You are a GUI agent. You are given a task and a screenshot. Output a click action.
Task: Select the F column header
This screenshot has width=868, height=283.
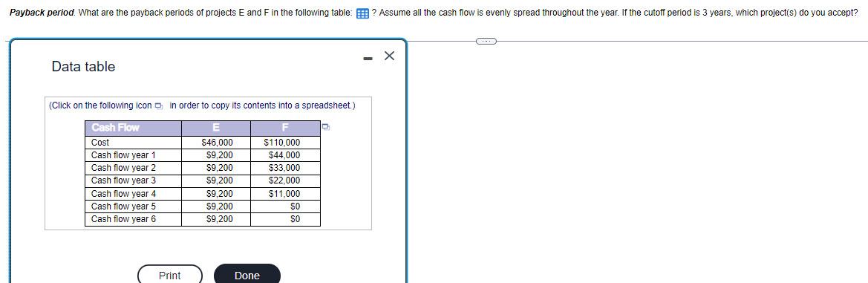coord(285,128)
